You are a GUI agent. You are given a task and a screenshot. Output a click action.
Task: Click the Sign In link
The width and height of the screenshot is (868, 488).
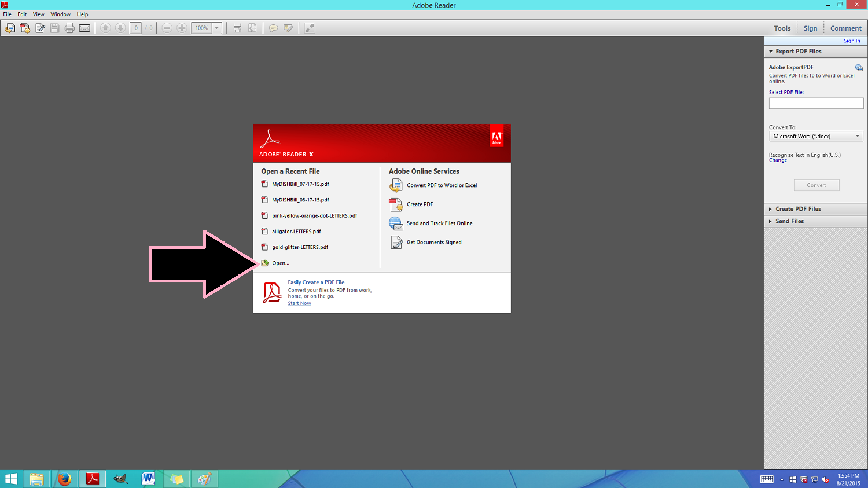852,41
